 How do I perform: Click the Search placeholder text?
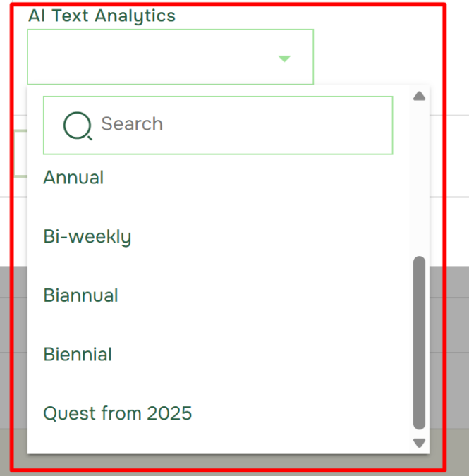[132, 124]
